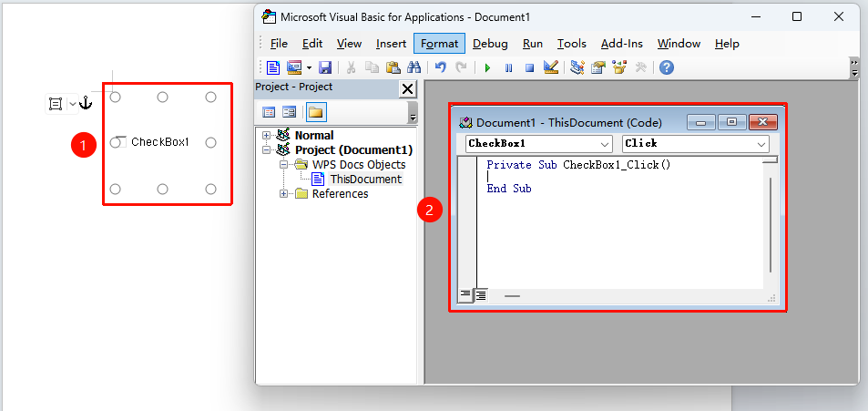Image resolution: width=868 pixels, height=411 pixels.
Task: Select WPS Docs Objects folder
Action: click(x=359, y=165)
